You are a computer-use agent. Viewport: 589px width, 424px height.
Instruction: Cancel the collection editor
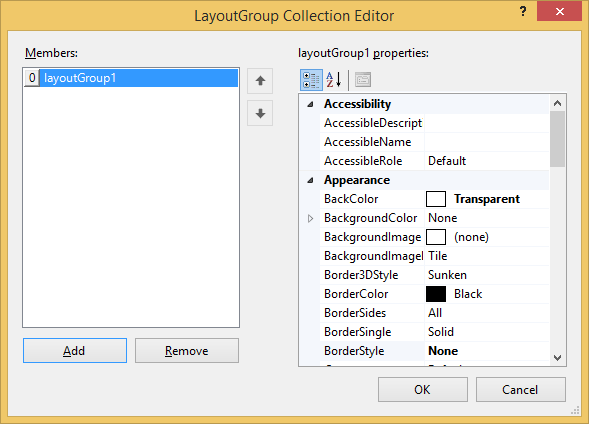coord(521,389)
